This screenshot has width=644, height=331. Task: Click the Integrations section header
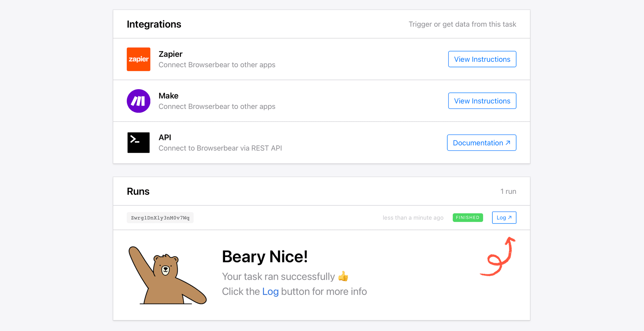(154, 24)
